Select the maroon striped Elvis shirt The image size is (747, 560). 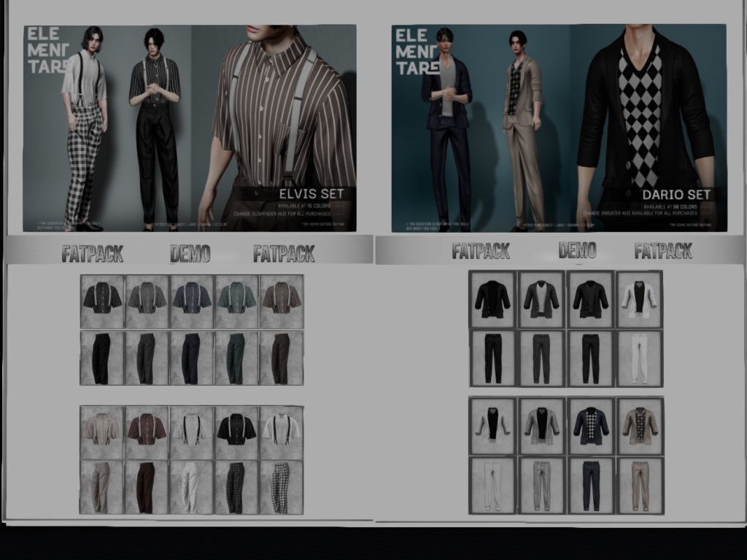147,433
